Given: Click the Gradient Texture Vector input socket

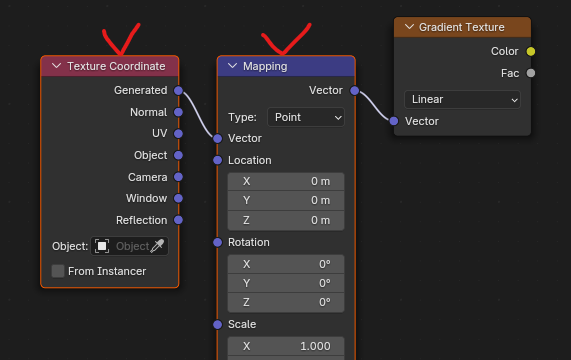Looking at the screenshot, I should click(x=394, y=121).
